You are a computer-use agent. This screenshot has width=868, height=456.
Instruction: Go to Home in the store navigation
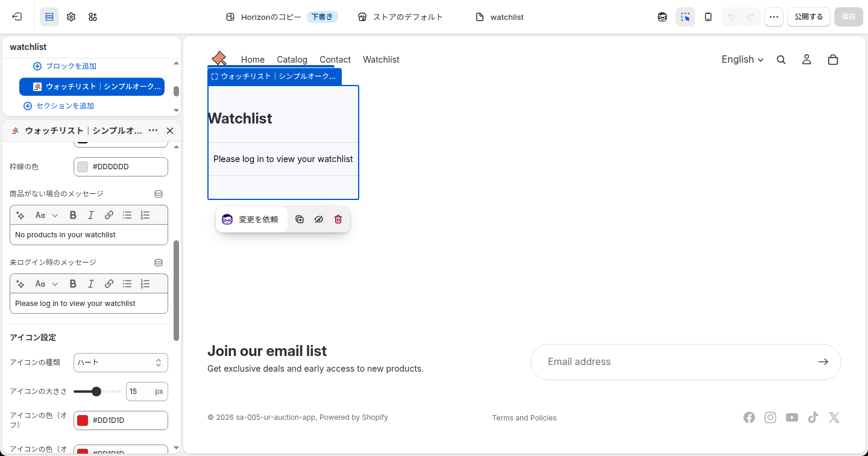(x=253, y=60)
